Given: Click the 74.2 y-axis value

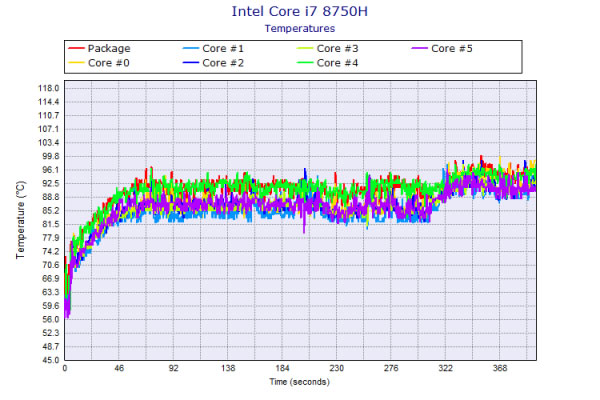Looking at the screenshot, I should [x=51, y=251].
